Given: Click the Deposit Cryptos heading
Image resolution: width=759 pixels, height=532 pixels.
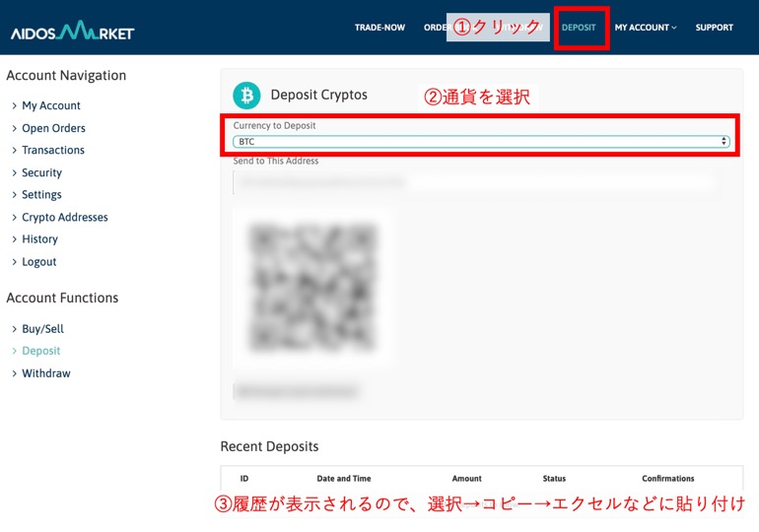Looking at the screenshot, I should click(x=319, y=95).
